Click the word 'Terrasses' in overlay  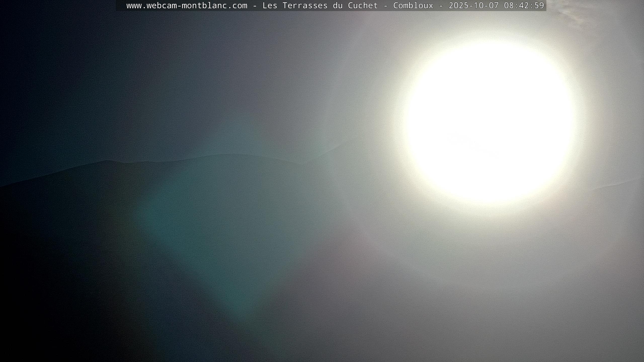[x=305, y=6]
